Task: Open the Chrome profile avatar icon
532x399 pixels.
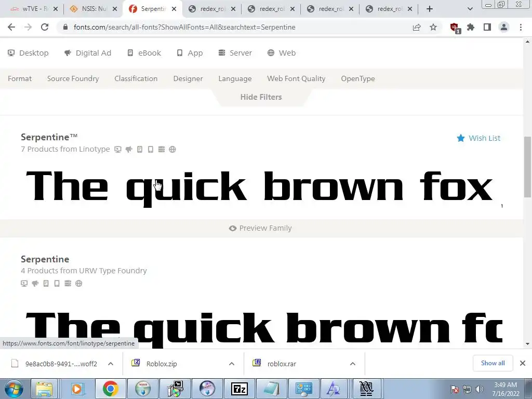Action: [x=504, y=27]
